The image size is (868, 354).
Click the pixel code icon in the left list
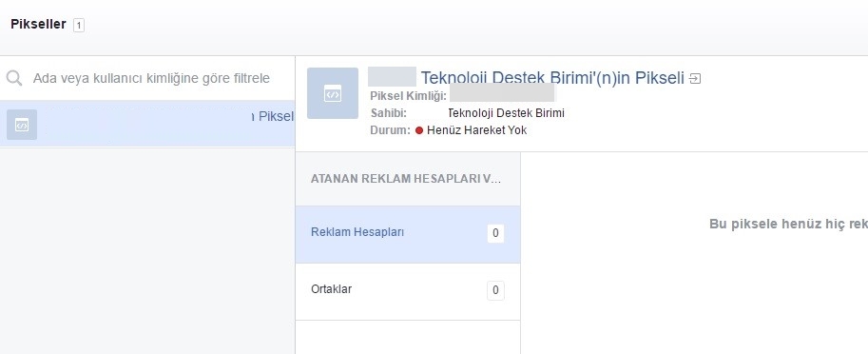(22, 125)
